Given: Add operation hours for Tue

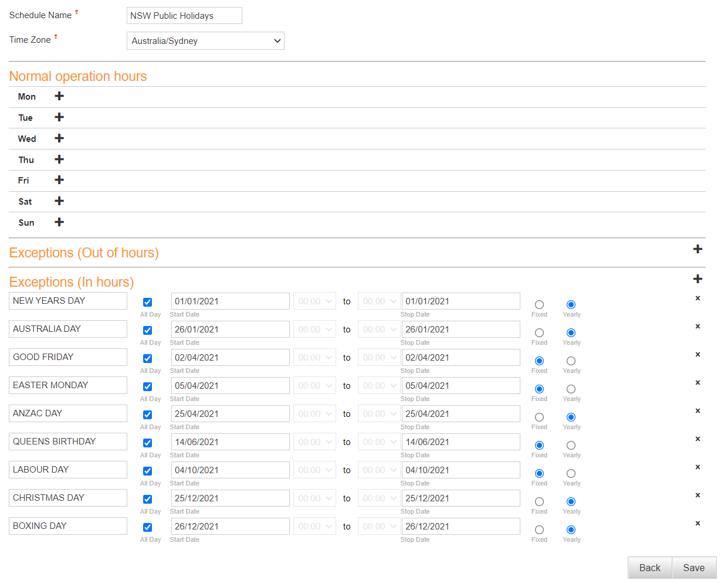Looking at the screenshot, I should [x=59, y=117].
